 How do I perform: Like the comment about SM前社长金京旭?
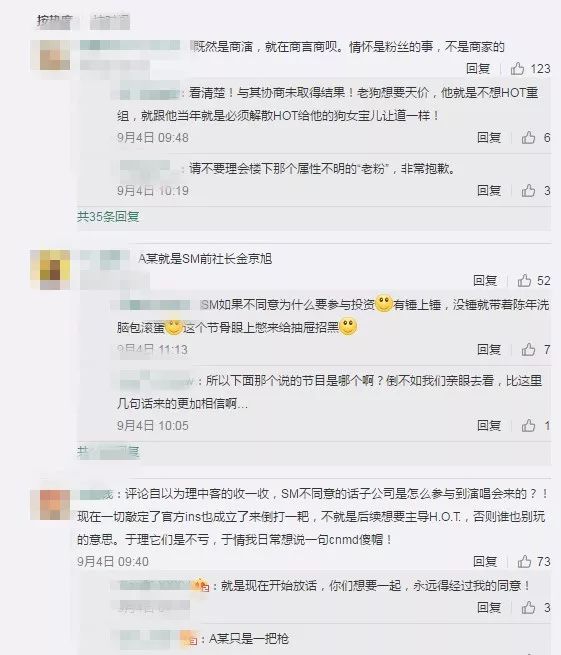[x=524, y=280]
